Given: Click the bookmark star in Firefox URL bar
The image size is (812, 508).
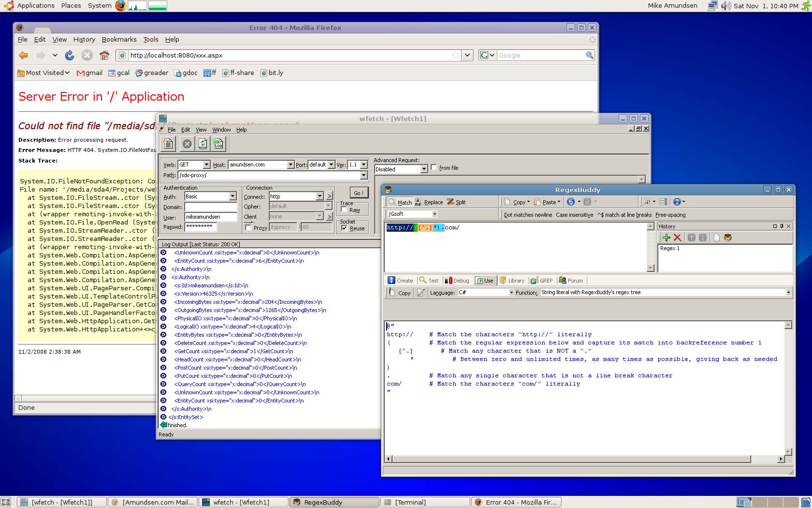Looking at the screenshot, I should [455, 55].
